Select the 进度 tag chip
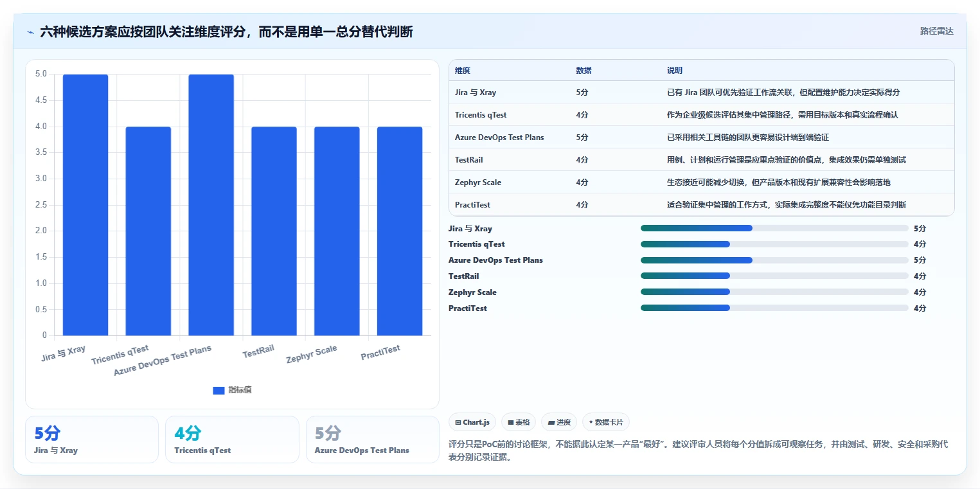 tap(559, 422)
